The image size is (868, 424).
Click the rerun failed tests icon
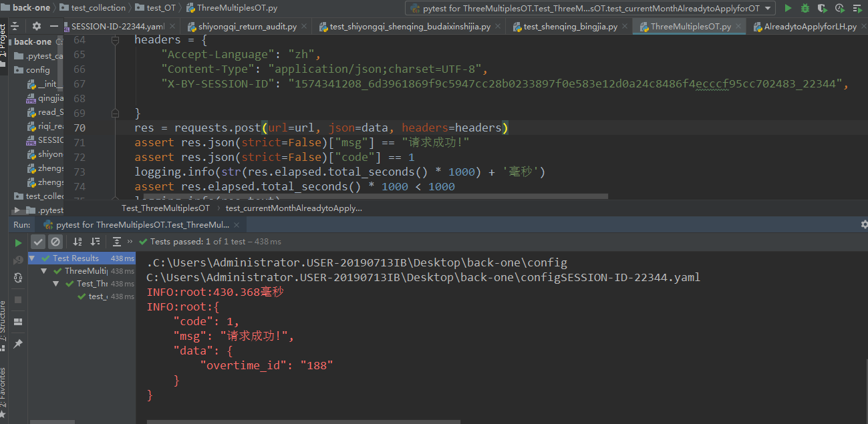point(18,259)
